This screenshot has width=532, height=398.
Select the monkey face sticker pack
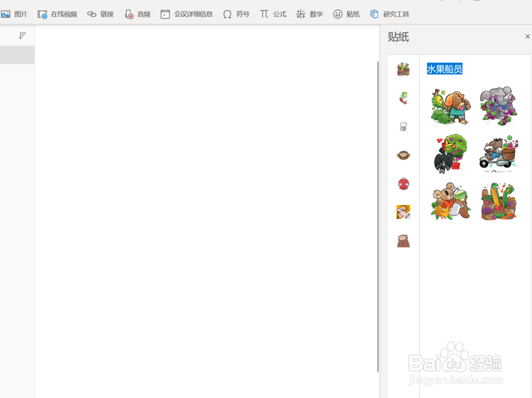click(x=403, y=155)
